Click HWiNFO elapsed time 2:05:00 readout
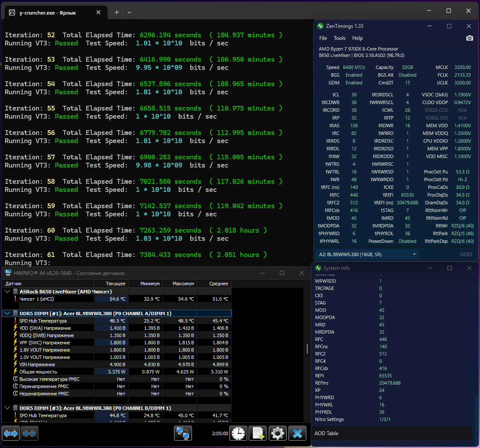 click(220, 433)
